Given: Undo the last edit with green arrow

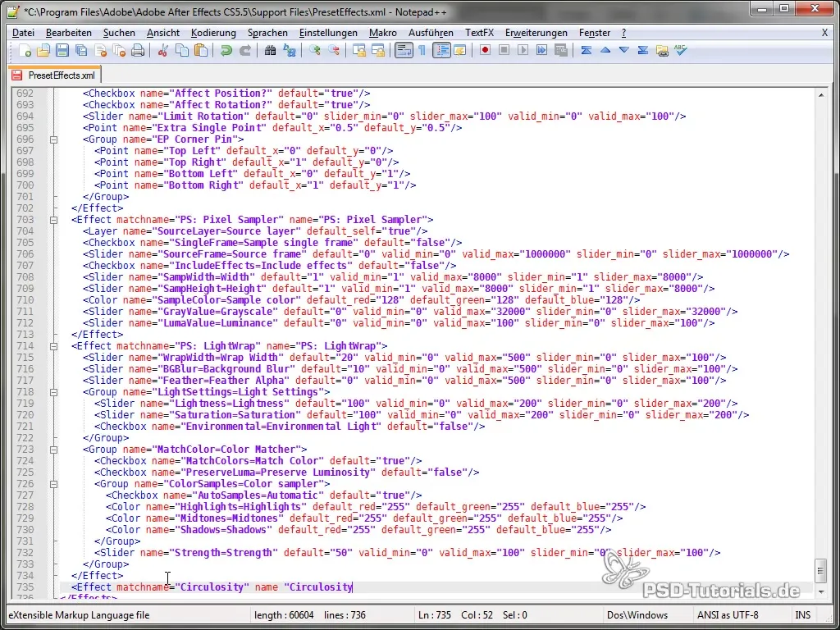Looking at the screenshot, I should click(226, 51).
